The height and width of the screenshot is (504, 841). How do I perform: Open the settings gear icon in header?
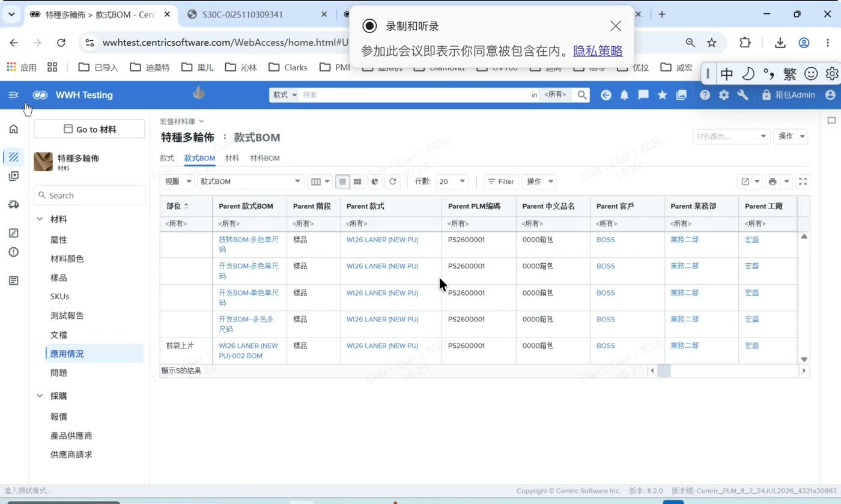pos(724,95)
